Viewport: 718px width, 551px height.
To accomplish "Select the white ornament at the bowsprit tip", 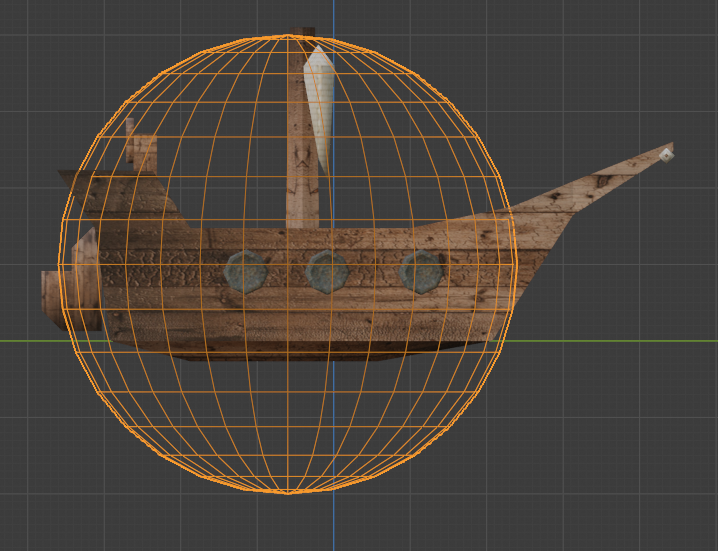I will [x=666, y=154].
